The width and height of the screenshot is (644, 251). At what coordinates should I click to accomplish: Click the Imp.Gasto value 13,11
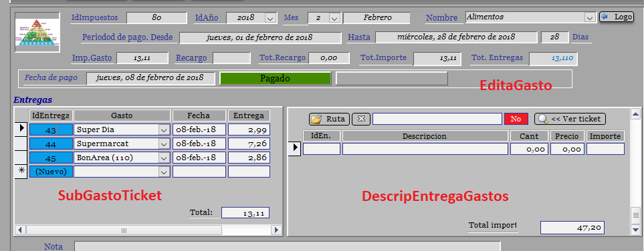coord(142,58)
